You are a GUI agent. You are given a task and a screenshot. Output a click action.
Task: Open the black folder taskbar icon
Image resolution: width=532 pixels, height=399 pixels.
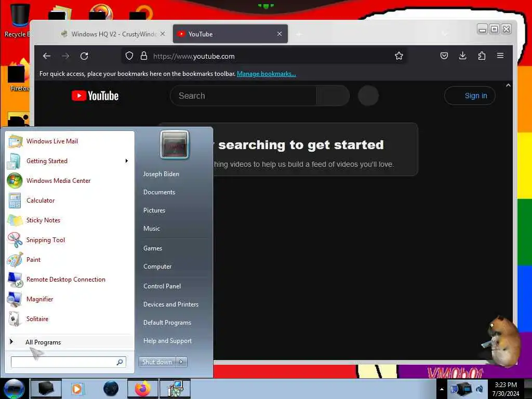(x=46, y=389)
